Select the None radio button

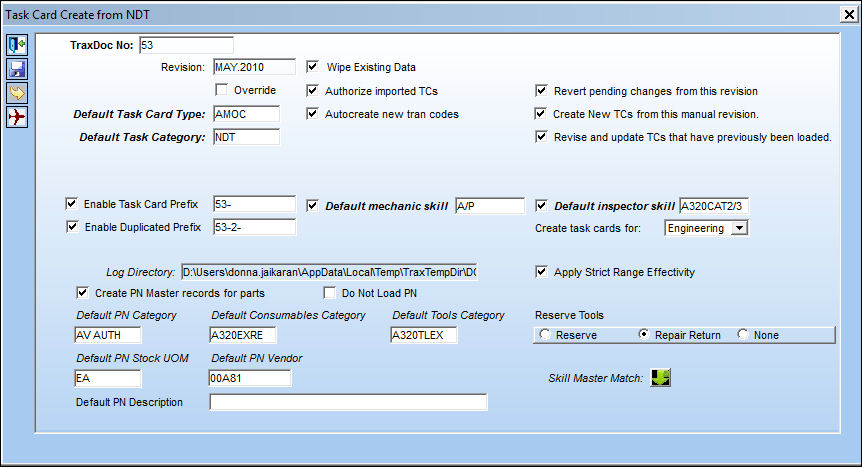[x=743, y=334]
